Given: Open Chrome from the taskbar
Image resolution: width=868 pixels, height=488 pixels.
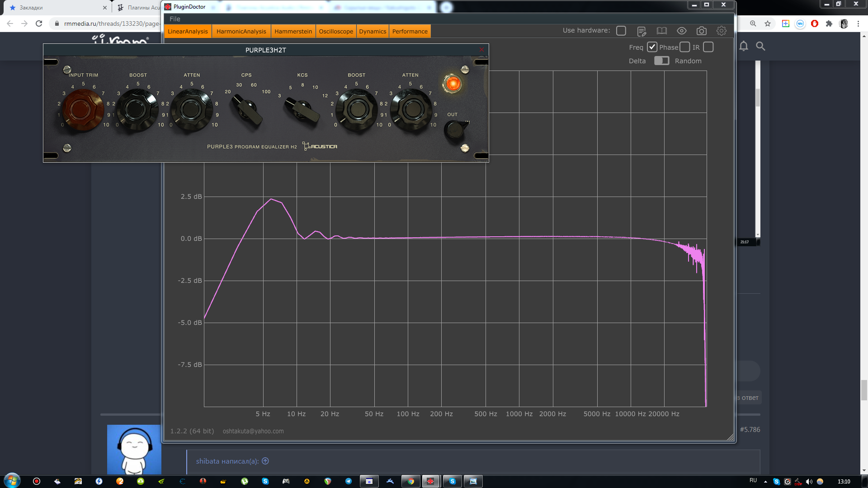Looking at the screenshot, I should point(410,481).
